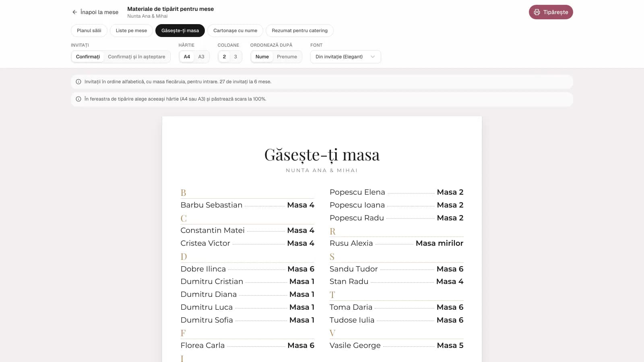Click the Înapoi la mese link
The height and width of the screenshot is (362, 644).
tap(95, 12)
